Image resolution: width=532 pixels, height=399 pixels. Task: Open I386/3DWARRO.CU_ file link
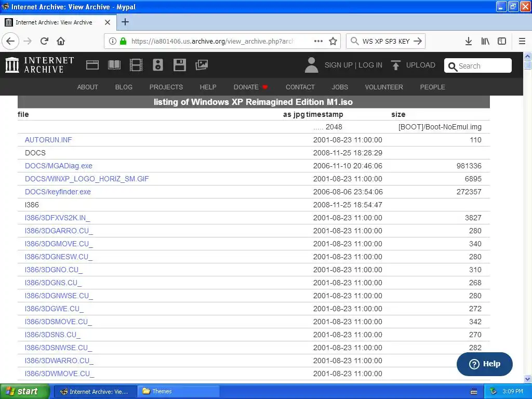point(59,361)
